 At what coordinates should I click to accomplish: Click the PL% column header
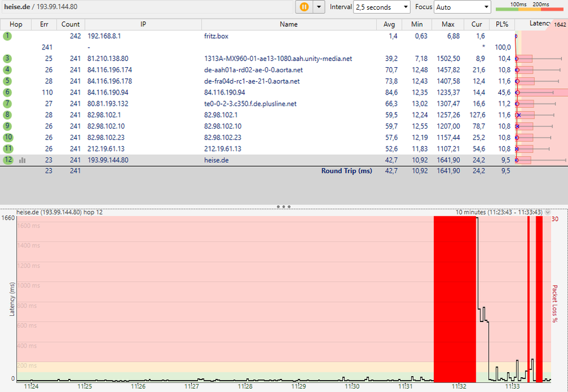coord(502,24)
